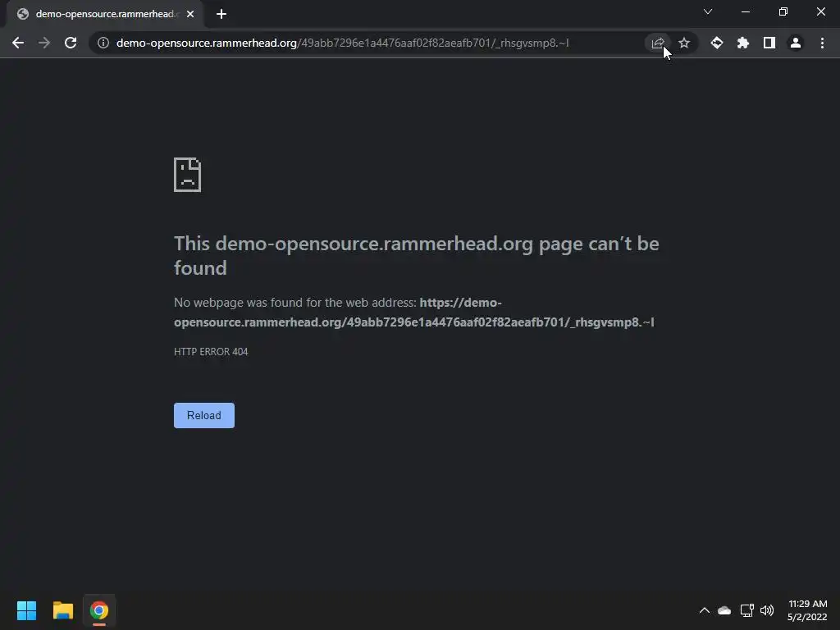Open the Chrome three-dot menu
This screenshot has height=630, width=840.
(822, 43)
